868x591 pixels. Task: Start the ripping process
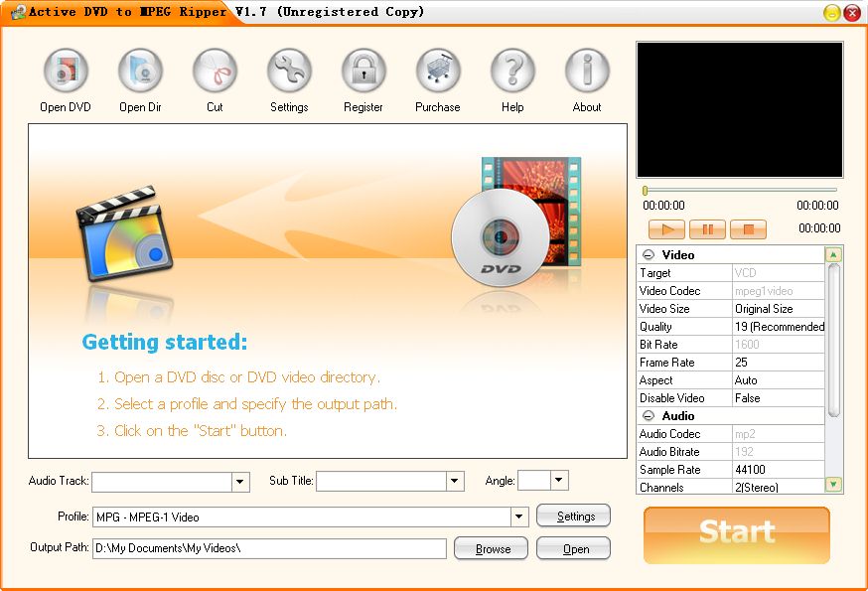737,535
